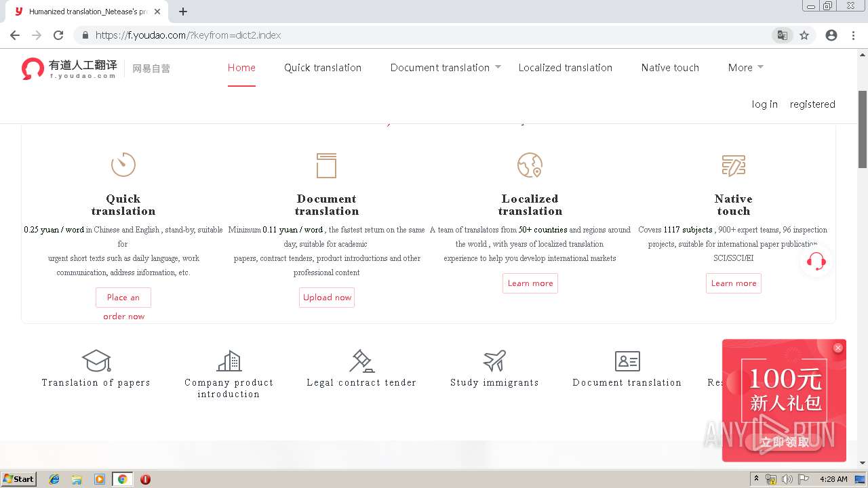Viewport: 868px width, 488px height.
Task: Select Legal contract tender gavel icon
Action: [x=361, y=361]
